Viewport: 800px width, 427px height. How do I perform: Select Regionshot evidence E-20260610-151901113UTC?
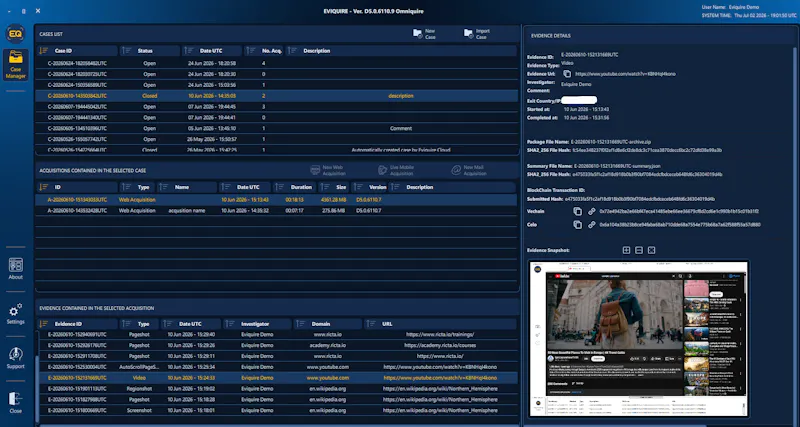click(x=278, y=389)
